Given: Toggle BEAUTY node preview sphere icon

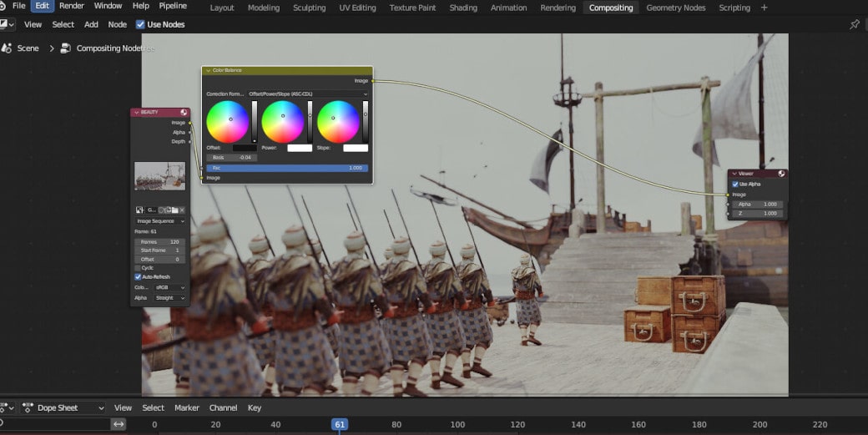Looking at the screenshot, I should tap(184, 113).
